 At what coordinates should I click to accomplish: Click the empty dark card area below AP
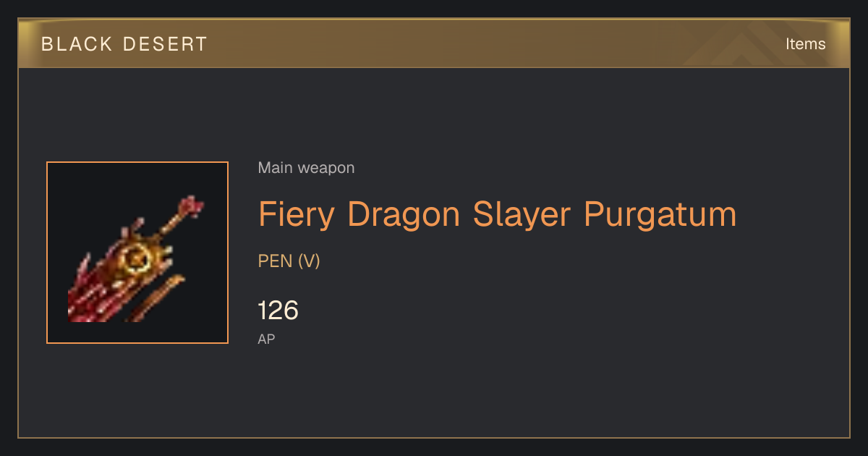pyautogui.click(x=434, y=394)
